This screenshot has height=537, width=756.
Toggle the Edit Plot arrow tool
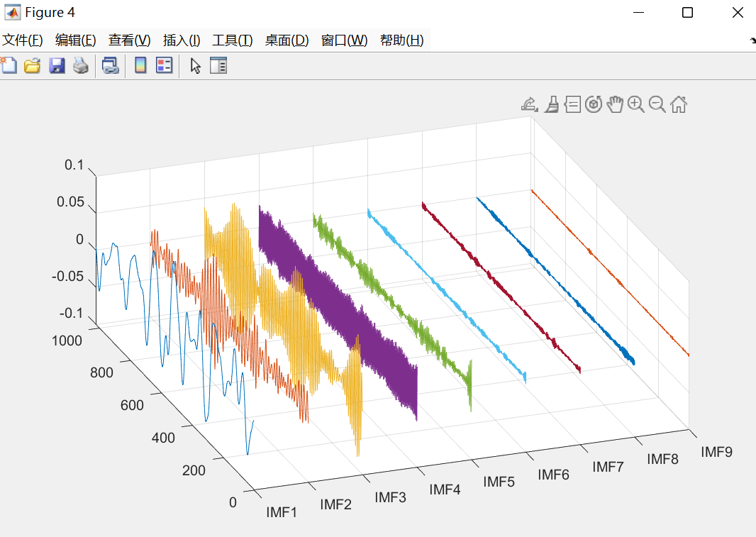(196, 66)
